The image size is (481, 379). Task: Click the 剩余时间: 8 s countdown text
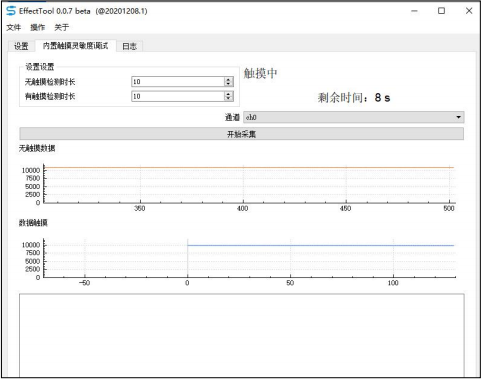click(x=354, y=98)
